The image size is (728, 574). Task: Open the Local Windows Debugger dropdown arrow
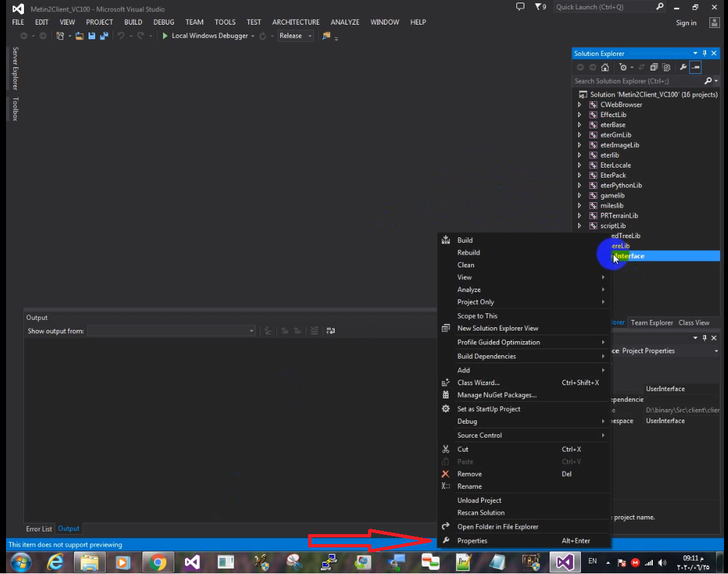coord(253,36)
